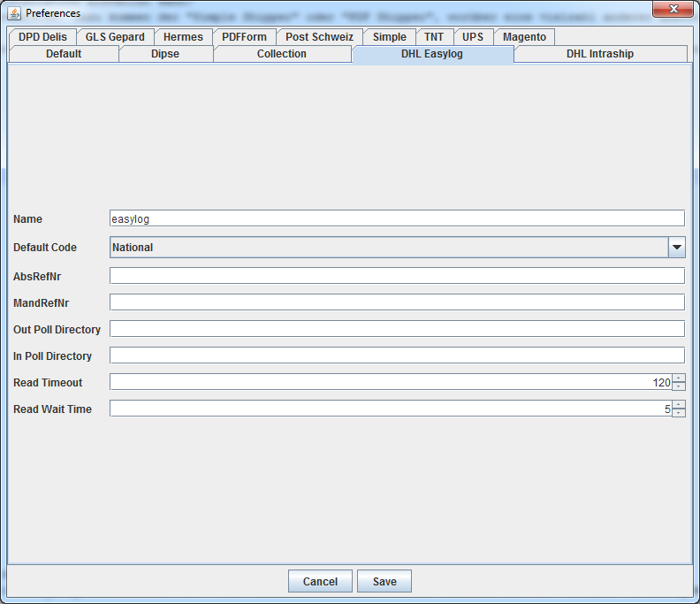Click the In Poll Directory label
This screenshot has height=604, width=700.
[52, 356]
